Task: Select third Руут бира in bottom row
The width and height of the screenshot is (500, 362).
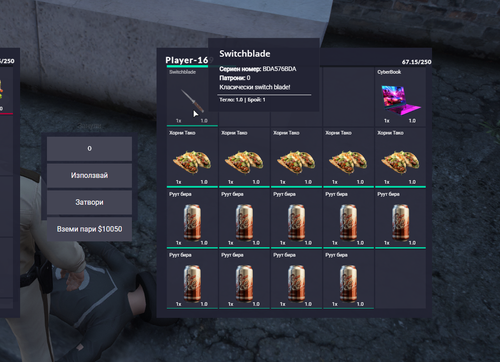Action: click(296, 280)
